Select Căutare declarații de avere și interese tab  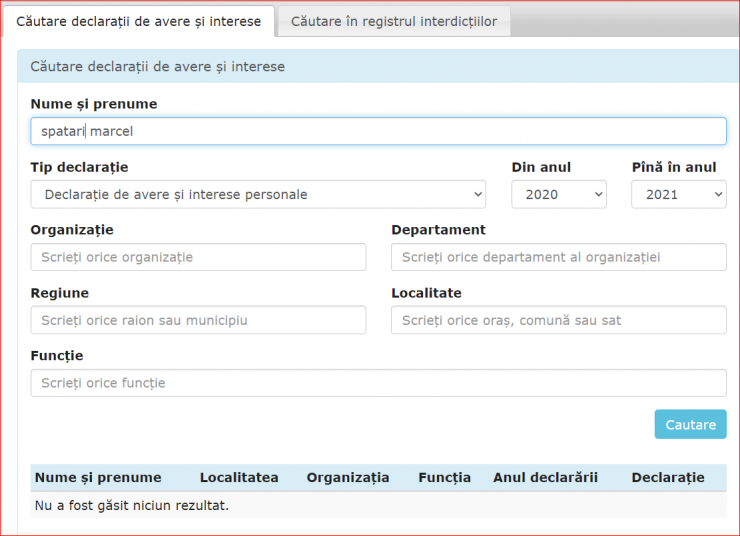pos(138,21)
